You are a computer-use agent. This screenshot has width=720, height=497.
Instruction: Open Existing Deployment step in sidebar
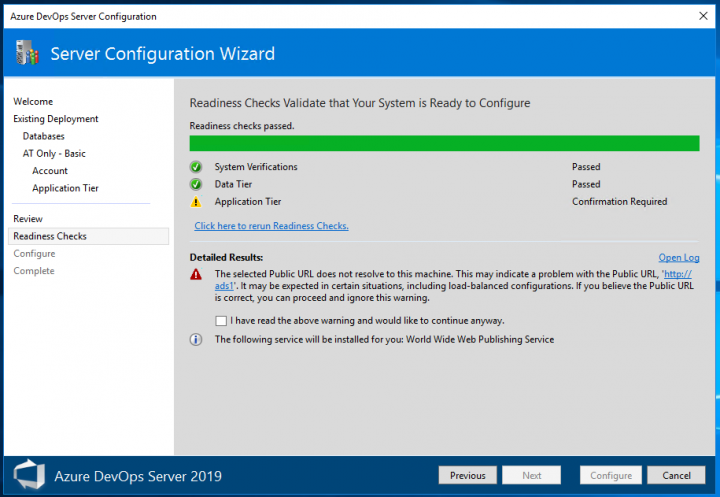56,119
